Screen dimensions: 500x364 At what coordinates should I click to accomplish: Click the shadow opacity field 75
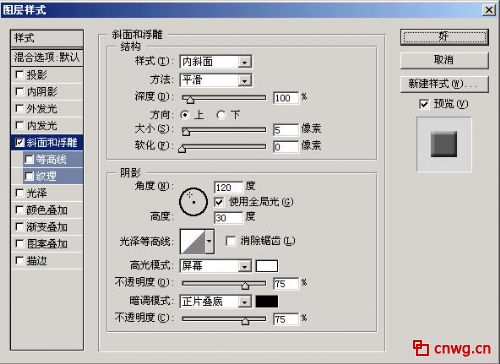(x=286, y=319)
